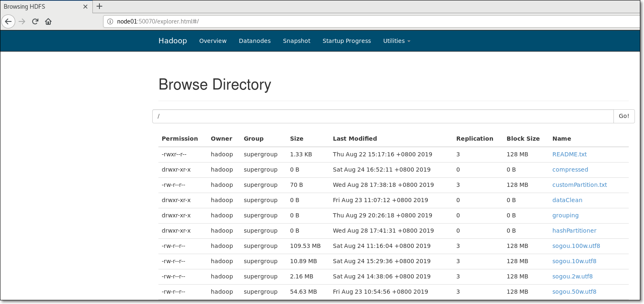Reload the HDFS explorer page
This screenshot has width=644, height=304.
point(35,21)
